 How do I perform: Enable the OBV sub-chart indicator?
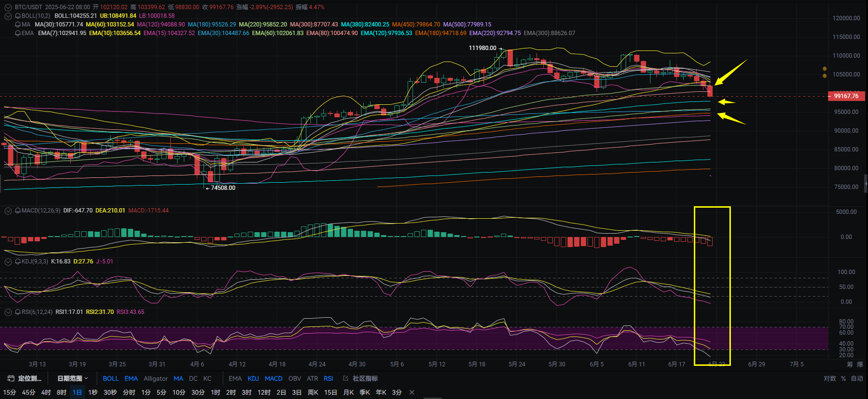[x=294, y=378]
